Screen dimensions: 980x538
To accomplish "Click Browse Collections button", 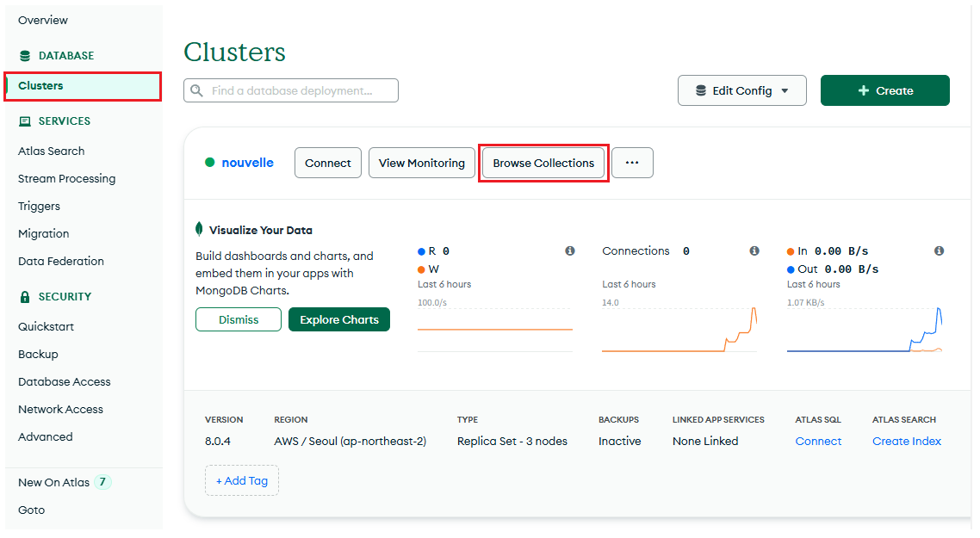I will point(543,163).
